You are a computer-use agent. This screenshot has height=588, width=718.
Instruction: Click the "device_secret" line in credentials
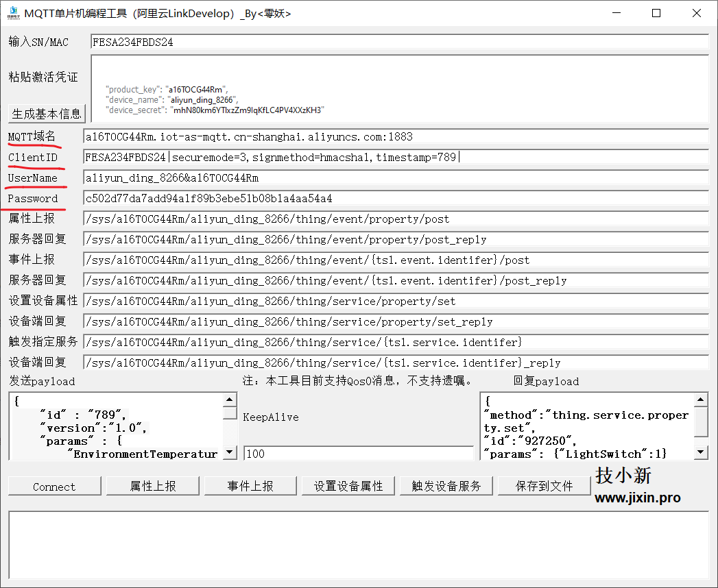point(215,110)
